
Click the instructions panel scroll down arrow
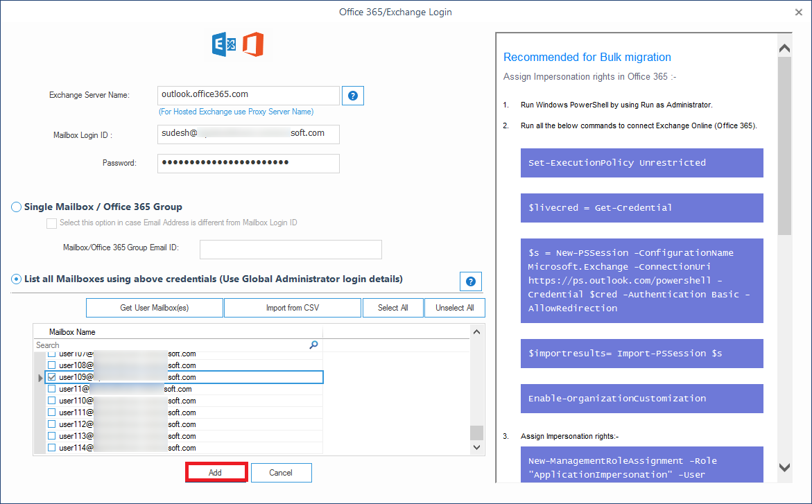784,468
